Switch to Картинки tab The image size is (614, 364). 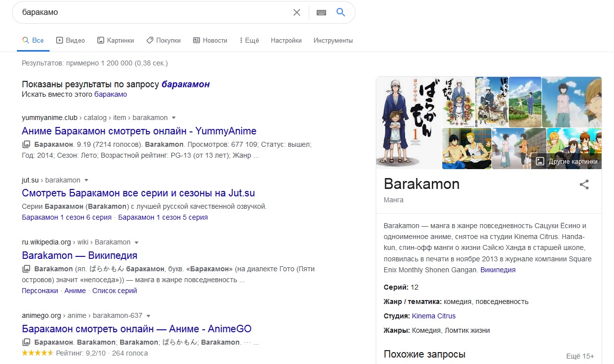(116, 41)
